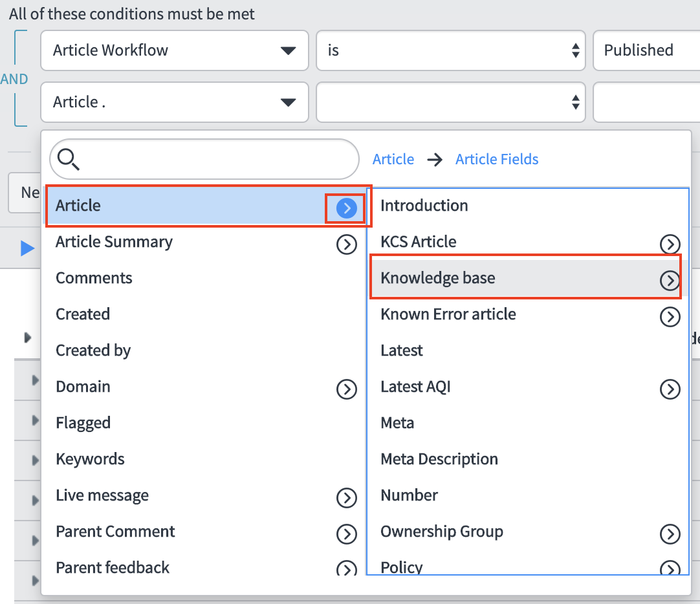Select Introduction from Article Fields list
Viewport: 700px width, 604px height.
[424, 206]
